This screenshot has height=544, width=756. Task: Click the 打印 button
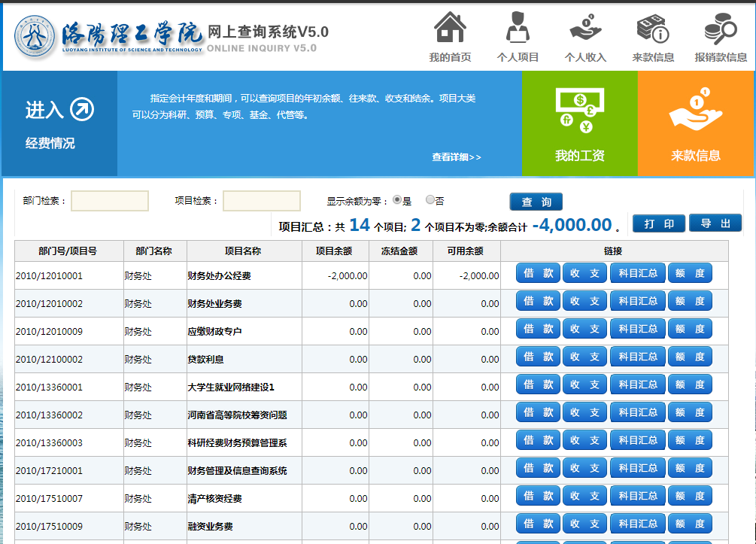pos(658,223)
